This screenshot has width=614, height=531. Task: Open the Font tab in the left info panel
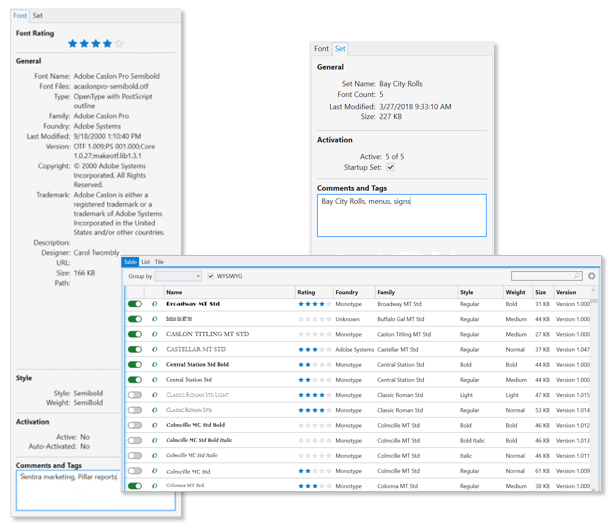click(x=20, y=16)
